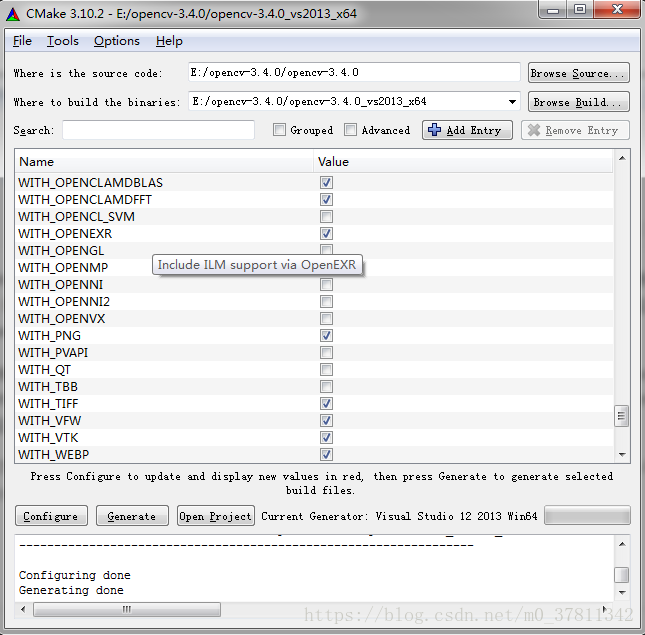645x635 pixels.
Task: Click output log vertical scroll thumb
Action: coord(621,575)
